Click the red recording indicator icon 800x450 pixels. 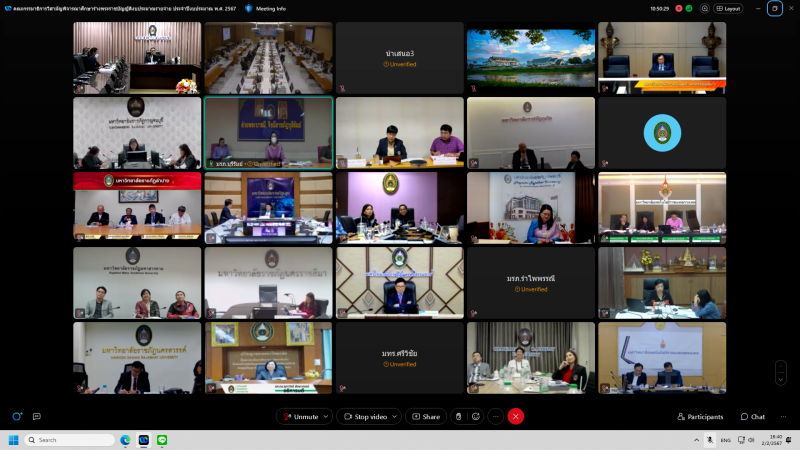coord(679,8)
